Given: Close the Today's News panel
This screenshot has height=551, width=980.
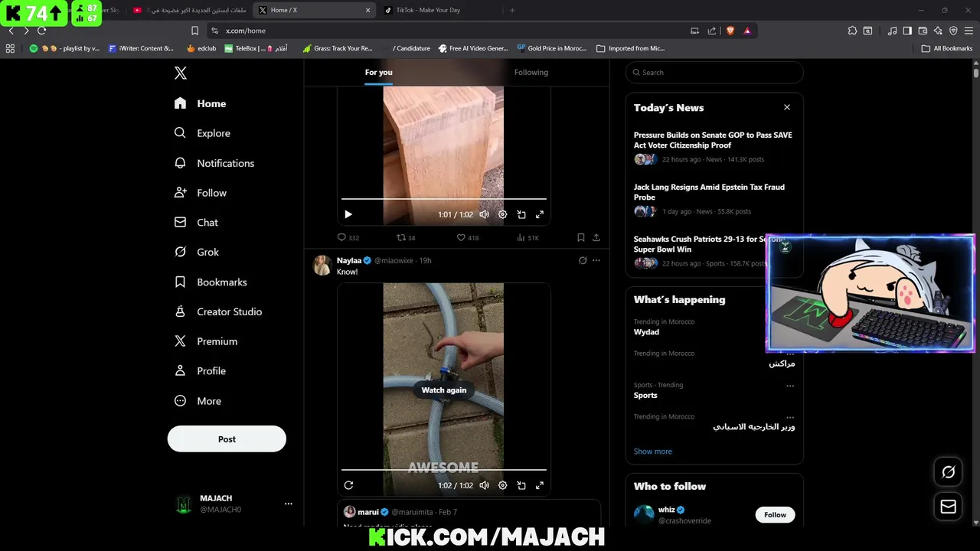Looking at the screenshot, I should click(x=786, y=107).
